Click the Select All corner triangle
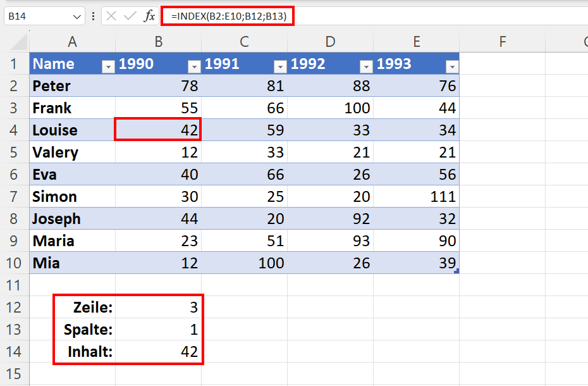The width and height of the screenshot is (588, 386). coord(19,42)
